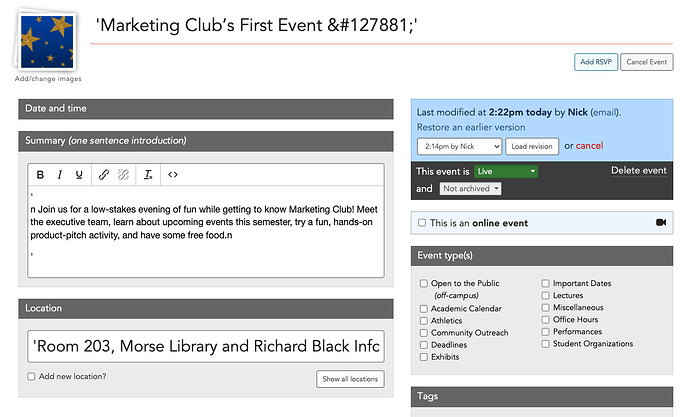Tick Performances event type
The width and height of the screenshot is (690, 417).
[546, 332]
